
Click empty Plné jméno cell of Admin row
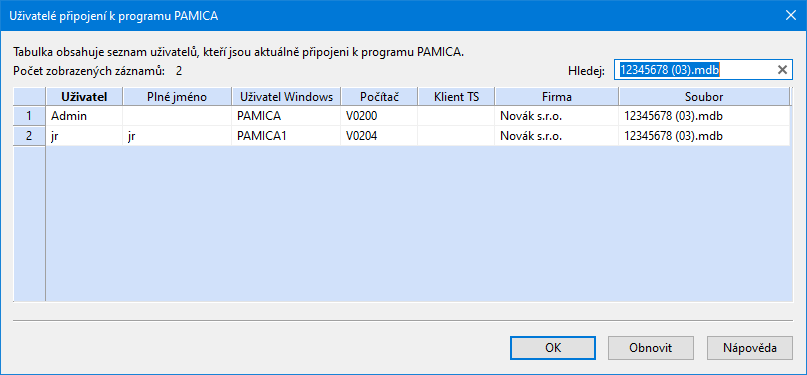point(177,116)
